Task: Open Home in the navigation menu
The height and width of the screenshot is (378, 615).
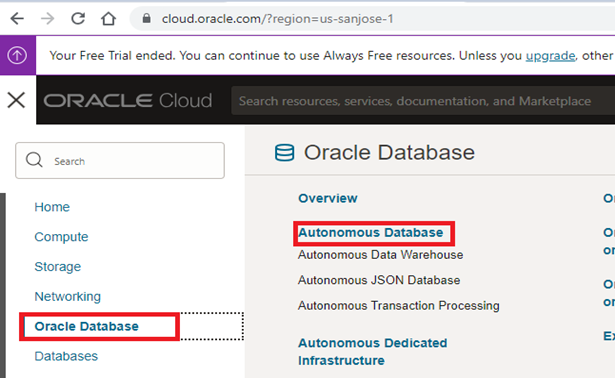Action: [x=52, y=207]
